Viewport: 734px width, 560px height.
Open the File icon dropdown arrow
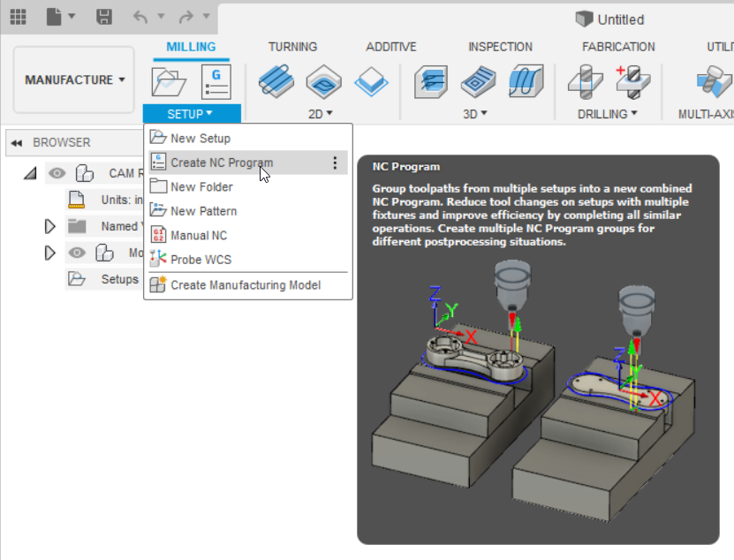tap(72, 17)
